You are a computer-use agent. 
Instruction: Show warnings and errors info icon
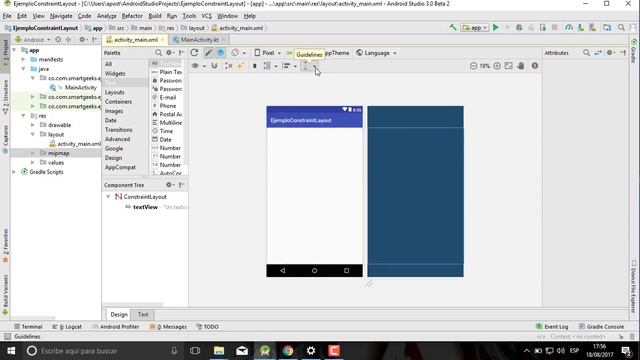pyautogui.click(x=535, y=66)
